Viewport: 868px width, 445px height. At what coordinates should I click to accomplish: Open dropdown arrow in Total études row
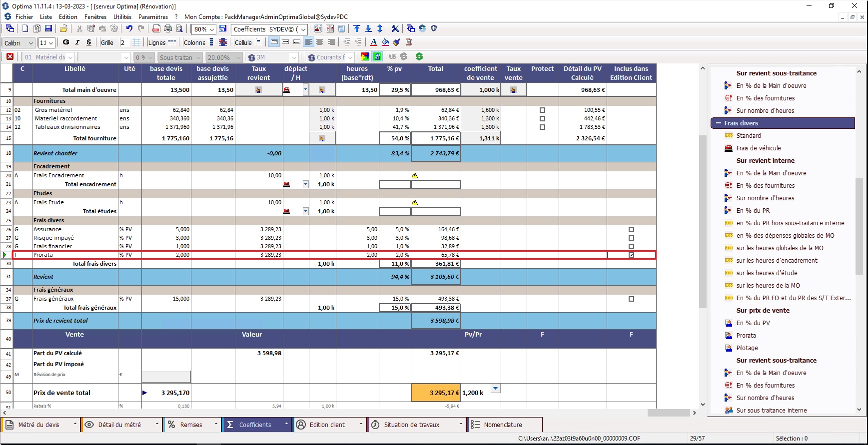pyautogui.click(x=305, y=211)
